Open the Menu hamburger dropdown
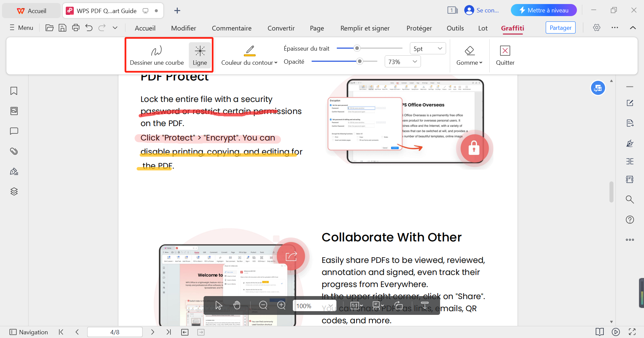This screenshot has height=338, width=644. 21,28
